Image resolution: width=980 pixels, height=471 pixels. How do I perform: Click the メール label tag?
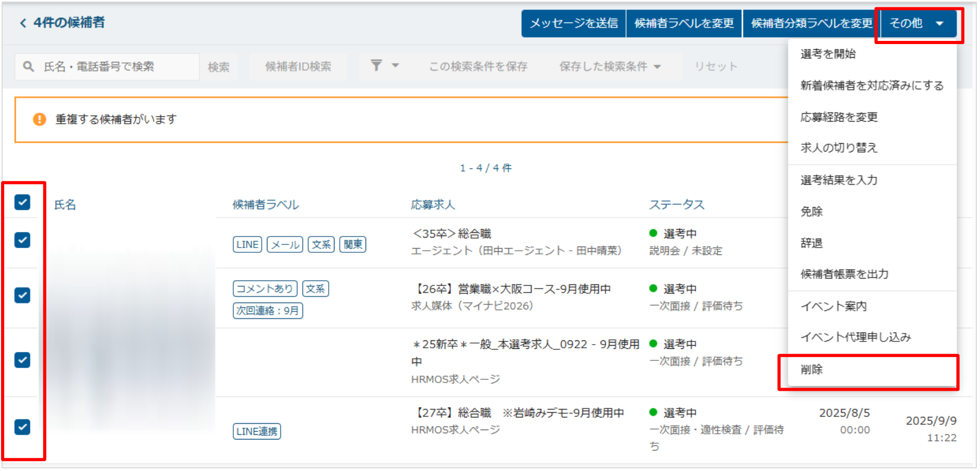click(x=285, y=244)
